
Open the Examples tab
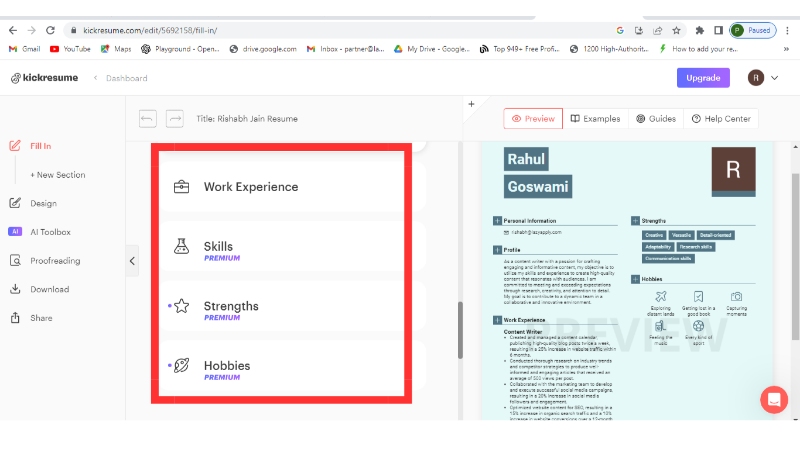pyautogui.click(x=595, y=119)
